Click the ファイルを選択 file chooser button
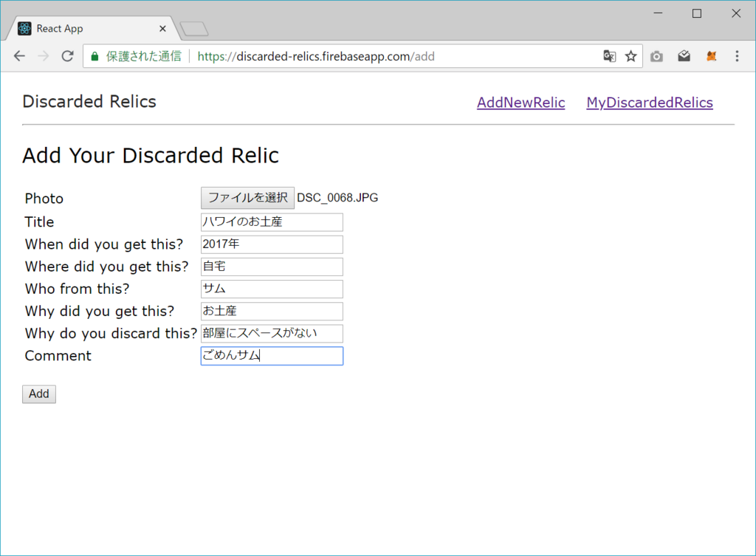The image size is (756, 556). pyautogui.click(x=248, y=198)
